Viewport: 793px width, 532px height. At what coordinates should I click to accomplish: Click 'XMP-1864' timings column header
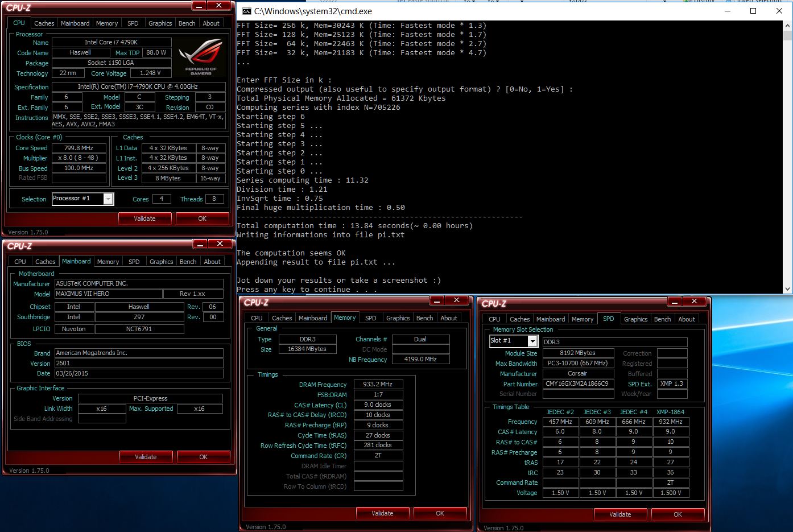pos(670,412)
